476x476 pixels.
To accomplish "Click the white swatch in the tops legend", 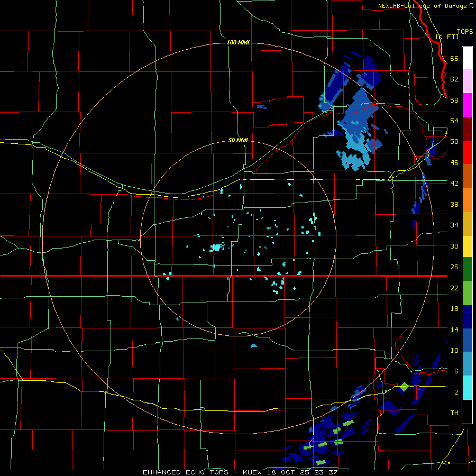I will [x=467, y=58].
